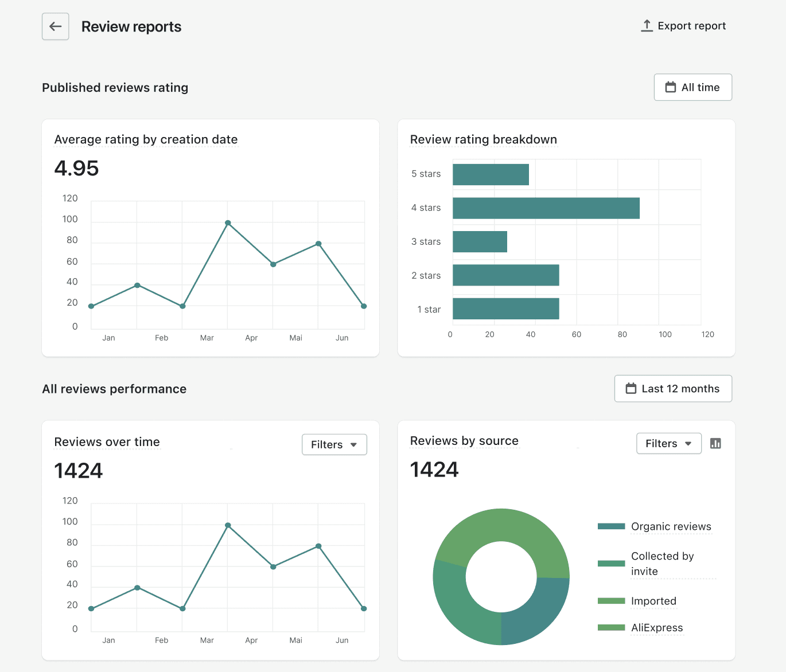Click the back arrow icon
Viewport: 786px width, 672px height.
(56, 26)
